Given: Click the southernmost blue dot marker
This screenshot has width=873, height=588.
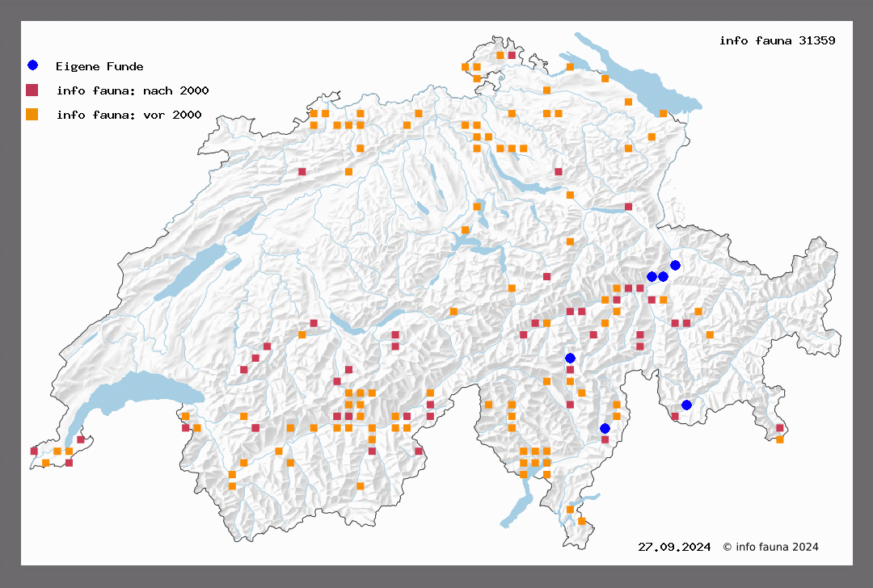Looking at the screenshot, I should [x=605, y=428].
